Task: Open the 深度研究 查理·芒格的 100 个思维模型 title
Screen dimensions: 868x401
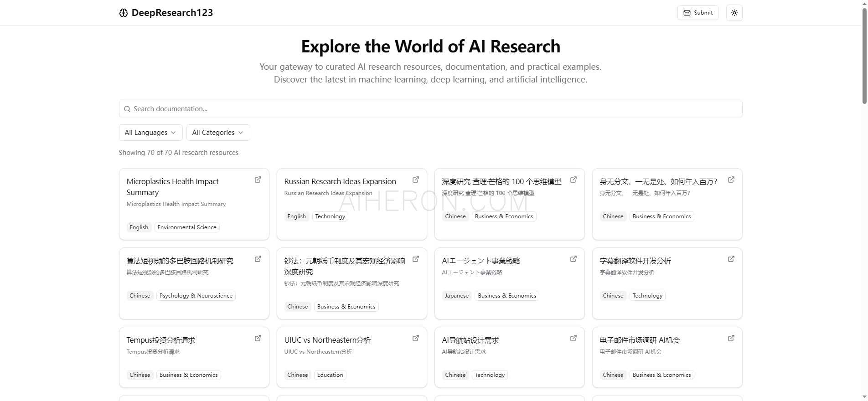Action: [x=501, y=181]
